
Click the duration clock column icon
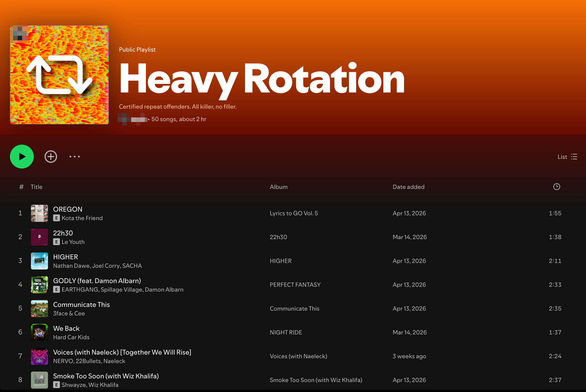[557, 187]
